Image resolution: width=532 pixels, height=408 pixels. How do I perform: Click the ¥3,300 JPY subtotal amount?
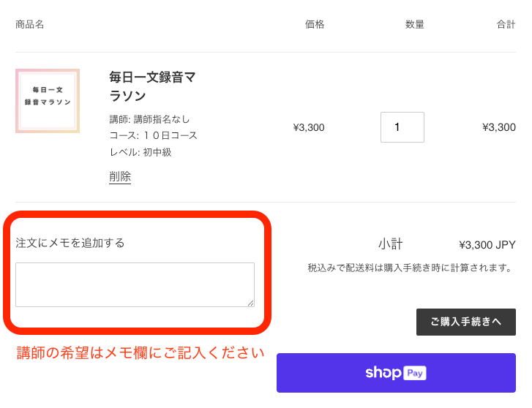tap(487, 245)
